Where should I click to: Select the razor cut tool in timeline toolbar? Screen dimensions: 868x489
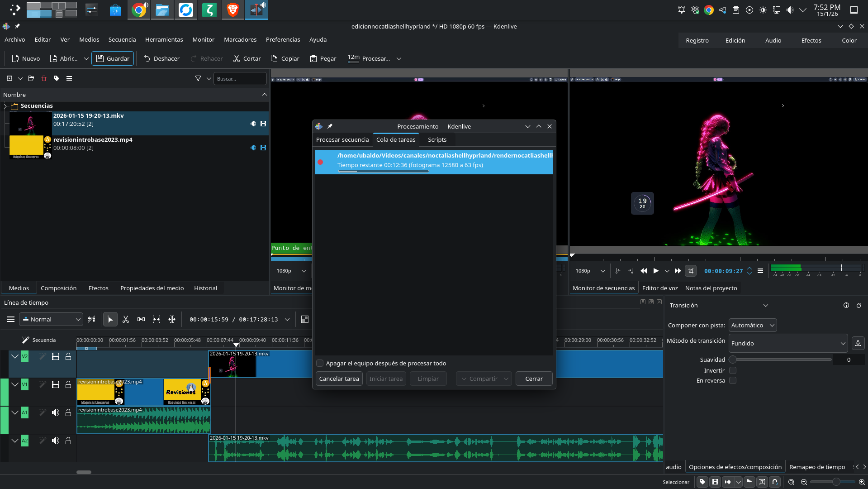point(126,319)
